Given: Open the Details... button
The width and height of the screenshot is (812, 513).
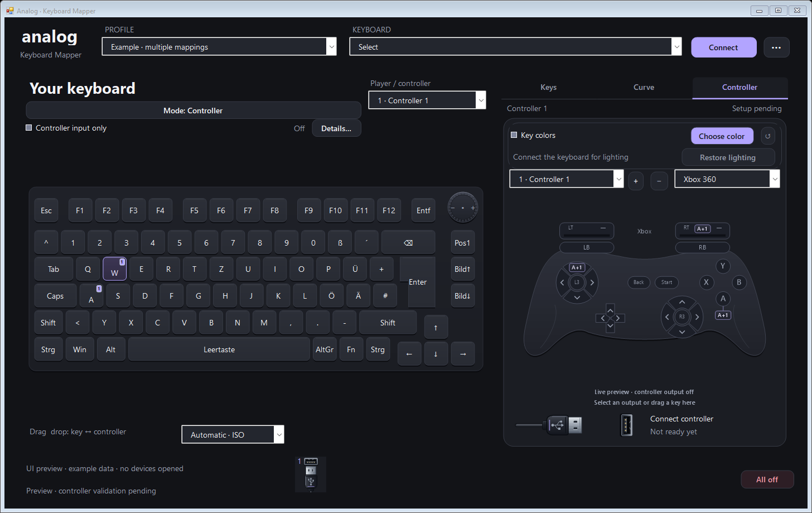Looking at the screenshot, I should pyautogui.click(x=336, y=128).
